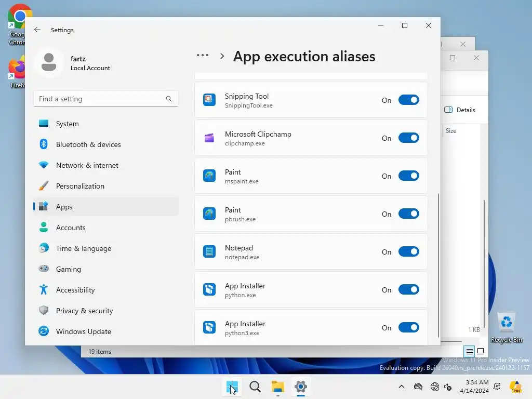Image resolution: width=532 pixels, height=399 pixels.
Task: Open Privacy & security settings
Action: point(106,311)
